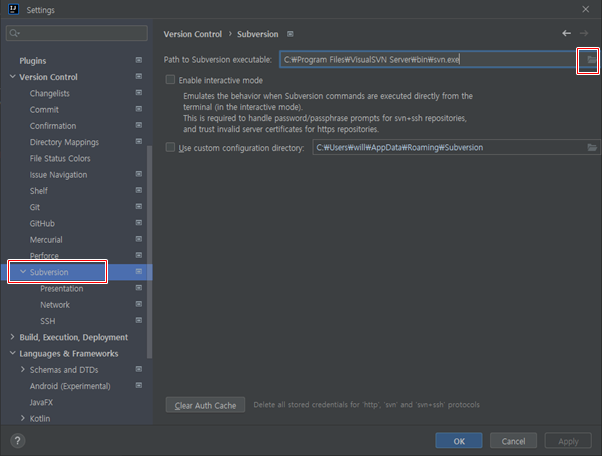Select Android (Experimental) entry
602x456 pixels.
point(70,386)
